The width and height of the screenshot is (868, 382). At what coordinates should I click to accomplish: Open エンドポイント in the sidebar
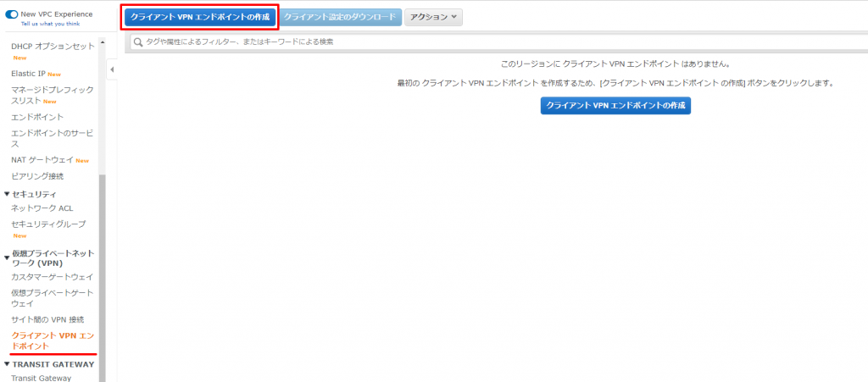(37, 117)
